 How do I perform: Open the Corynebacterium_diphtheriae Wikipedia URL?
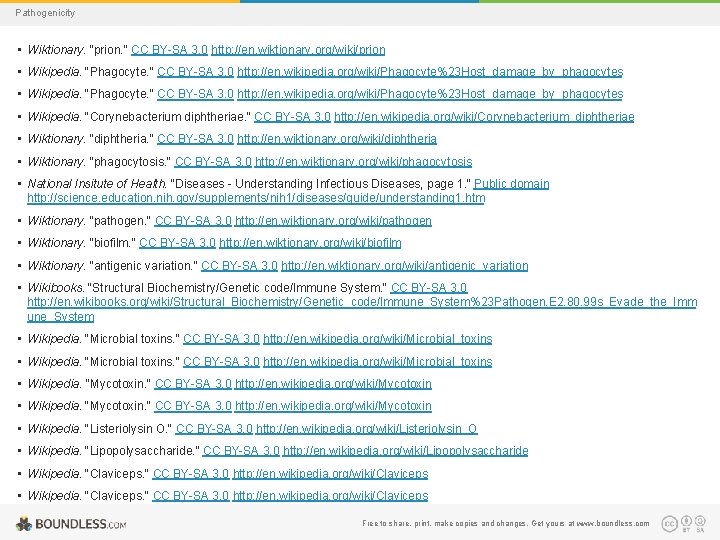(484, 117)
